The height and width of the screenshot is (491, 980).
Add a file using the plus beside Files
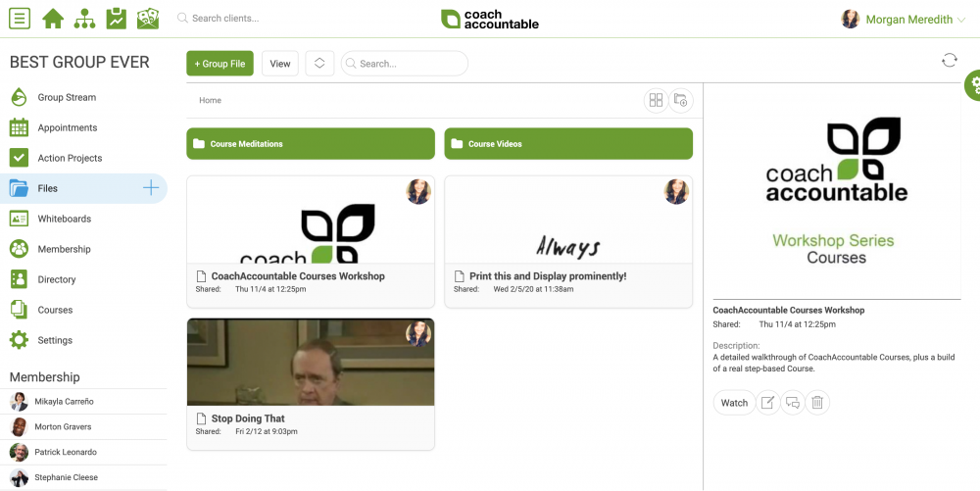click(x=151, y=188)
